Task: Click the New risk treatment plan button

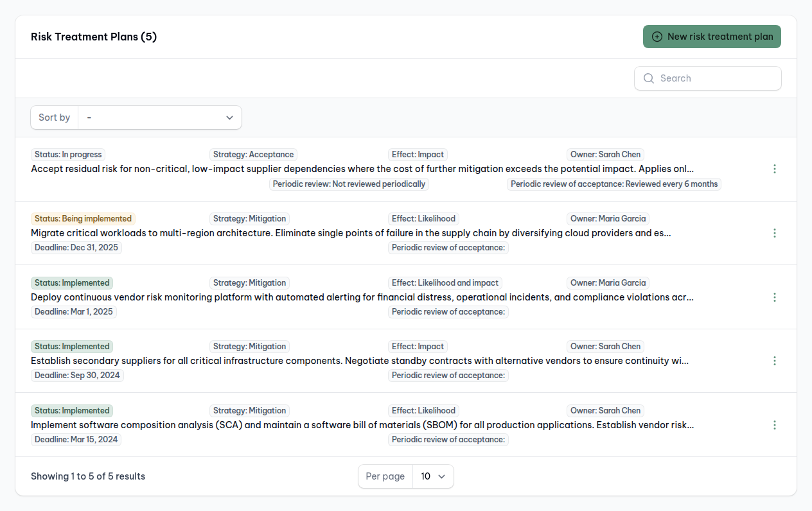Action: tap(712, 37)
